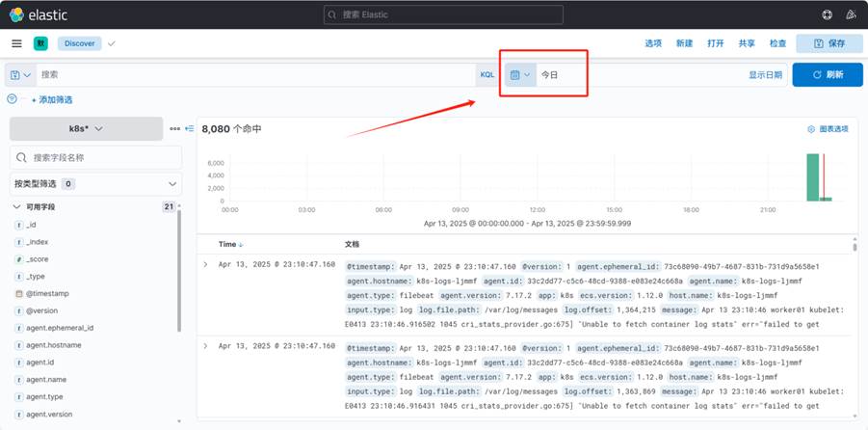This screenshot has height=430, width=868.
Task: Click the Discover breadcrumb chevron
Action: [x=111, y=43]
